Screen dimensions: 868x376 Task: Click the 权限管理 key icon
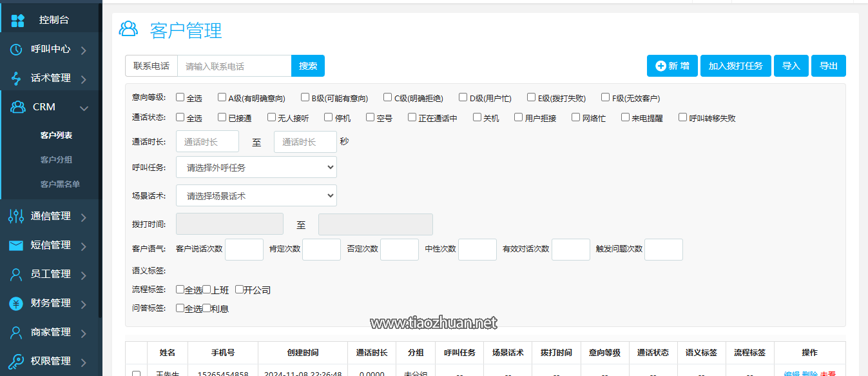[x=16, y=361]
